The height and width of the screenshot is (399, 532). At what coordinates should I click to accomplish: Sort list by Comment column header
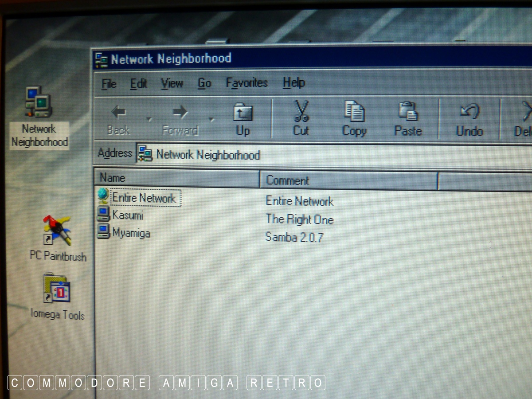pos(348,181)
